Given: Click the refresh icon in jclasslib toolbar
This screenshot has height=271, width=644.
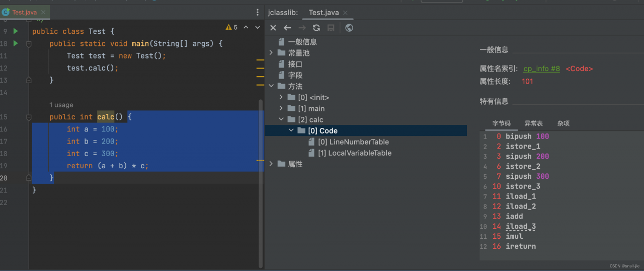Looking at the screenshot, I should point(316,28).
